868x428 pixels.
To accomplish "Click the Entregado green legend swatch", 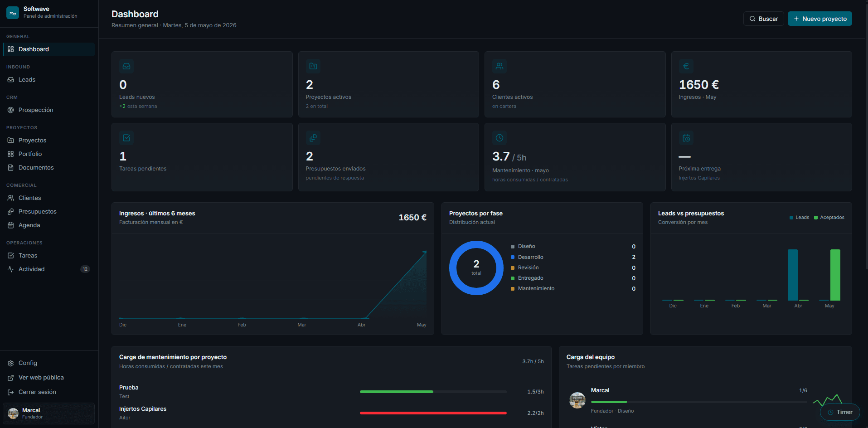I will pos(513,278).
